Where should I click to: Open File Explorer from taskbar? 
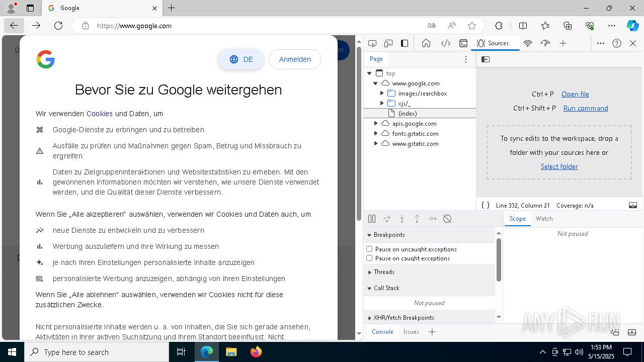tap(231, 352)
